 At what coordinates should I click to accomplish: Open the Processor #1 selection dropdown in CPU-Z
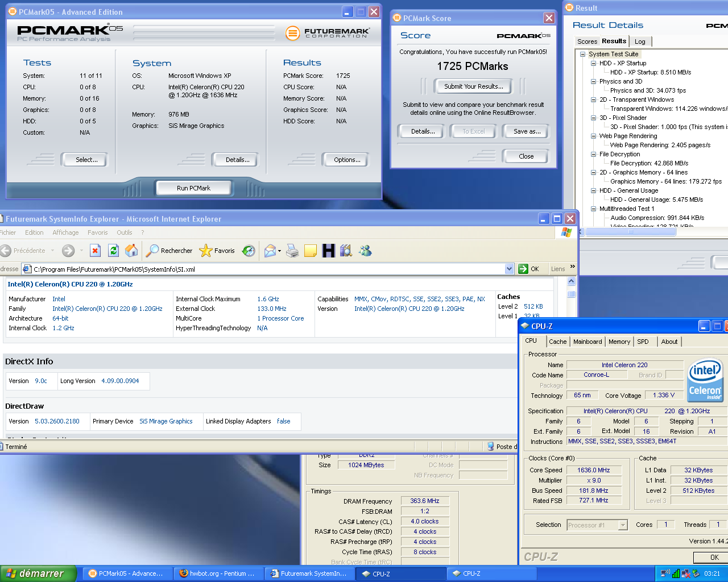623,525
